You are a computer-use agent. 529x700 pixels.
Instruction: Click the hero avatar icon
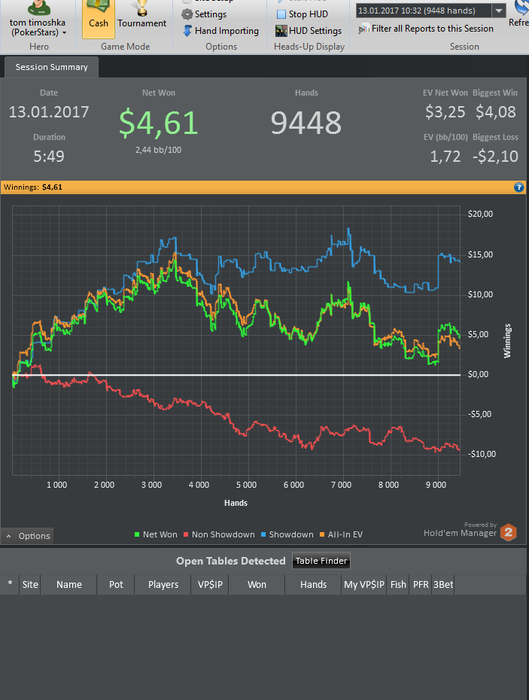39,7
